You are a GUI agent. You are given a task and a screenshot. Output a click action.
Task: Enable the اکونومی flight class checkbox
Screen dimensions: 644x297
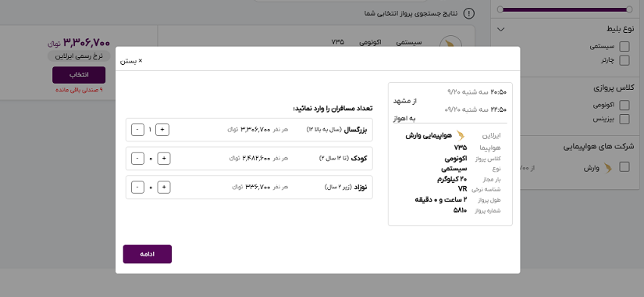(624, 106)
